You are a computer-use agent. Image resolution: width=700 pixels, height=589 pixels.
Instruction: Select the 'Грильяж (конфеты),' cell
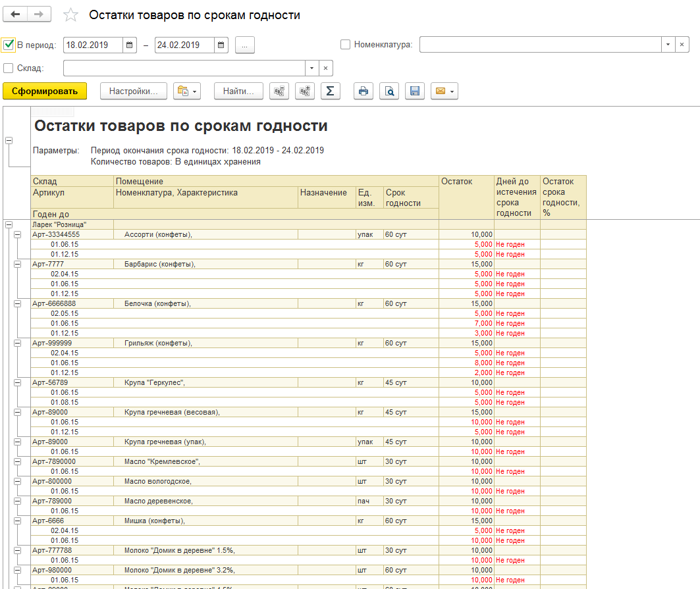(x=206, y=343)
